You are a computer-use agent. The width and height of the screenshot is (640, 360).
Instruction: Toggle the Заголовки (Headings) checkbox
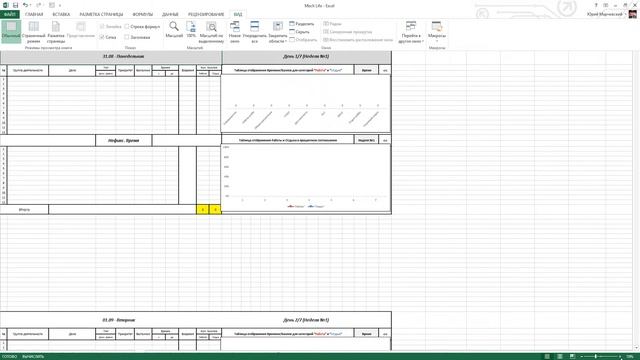point(127,37)
